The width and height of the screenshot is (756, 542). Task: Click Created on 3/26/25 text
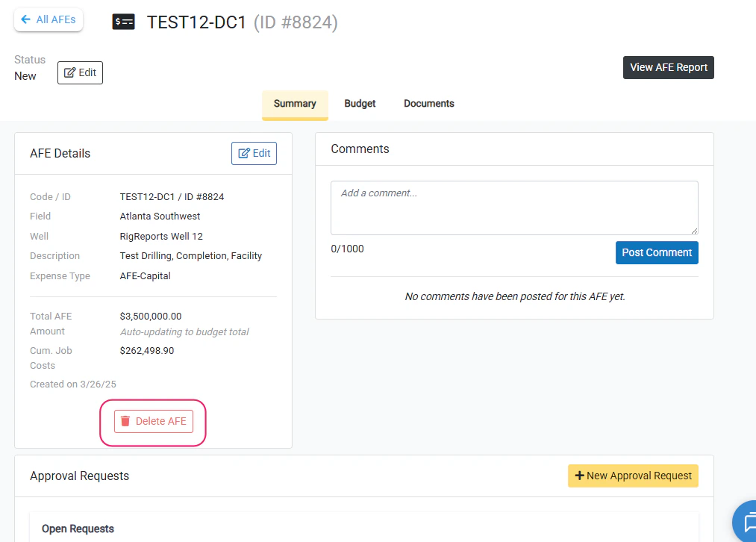pos(73,384)
